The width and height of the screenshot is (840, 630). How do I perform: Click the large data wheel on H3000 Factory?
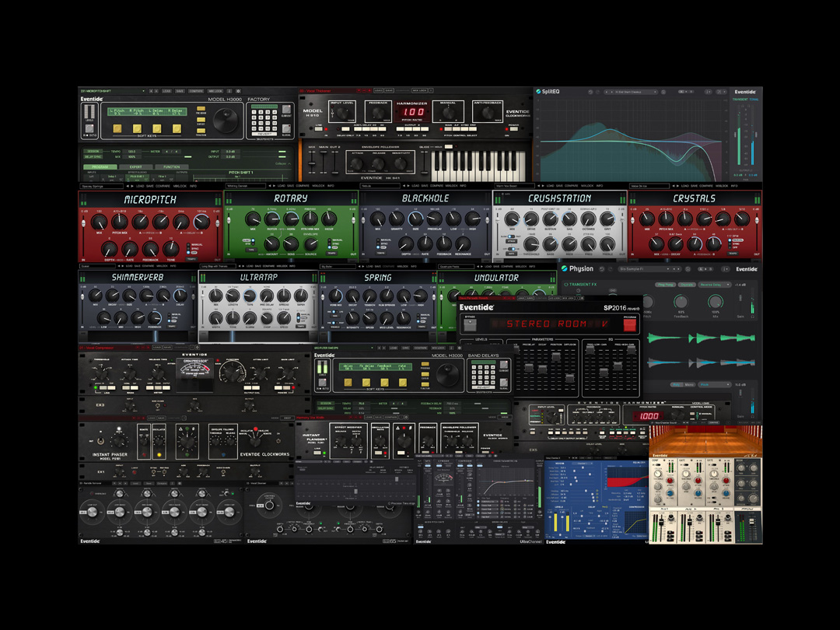coord(226,121)
